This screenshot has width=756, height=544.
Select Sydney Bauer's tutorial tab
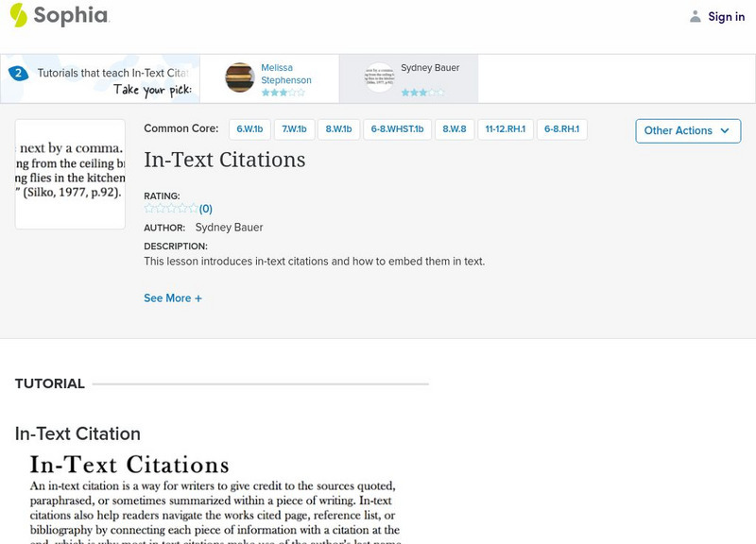pos(409,78)
